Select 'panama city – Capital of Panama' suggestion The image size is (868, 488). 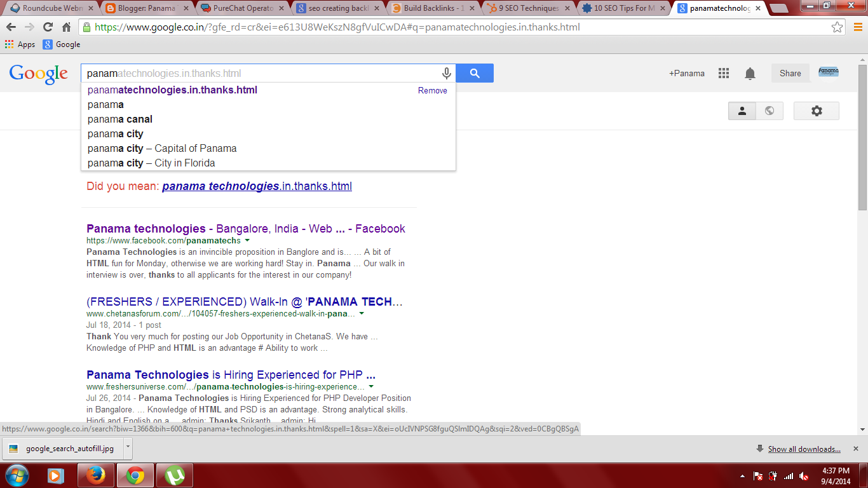[x=268, y=149]
